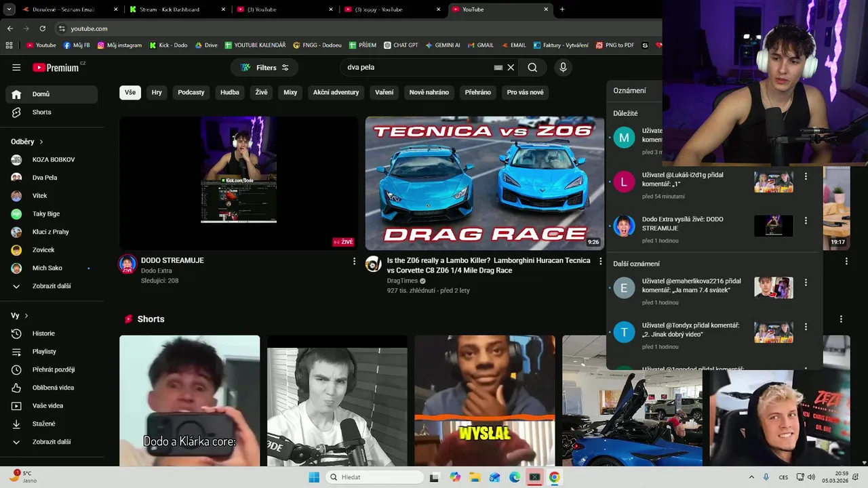The width and height of the screenshot is (868, 488).
Task: Select the Nově nahráno chip
Action: (429, 92)
